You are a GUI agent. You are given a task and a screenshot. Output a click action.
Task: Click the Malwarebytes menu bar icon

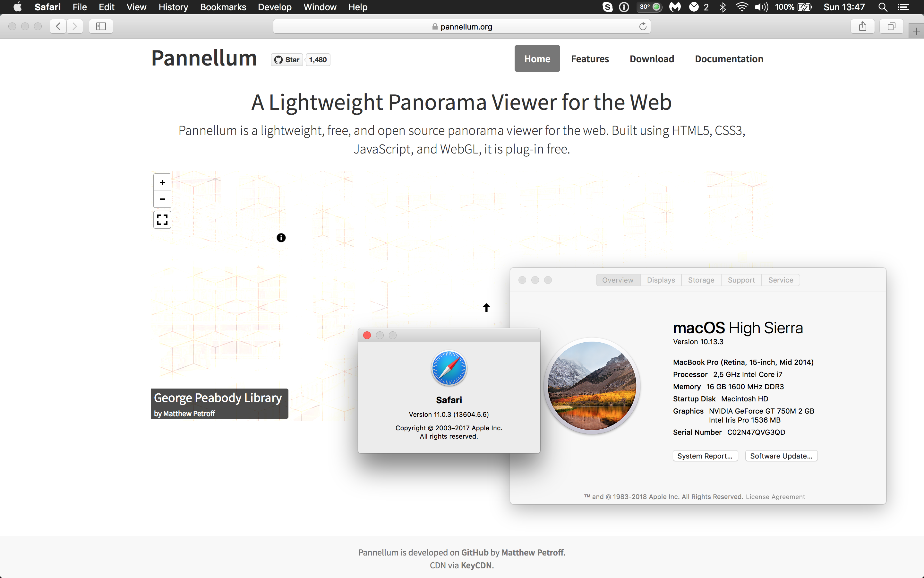click(x=675, y=7)
